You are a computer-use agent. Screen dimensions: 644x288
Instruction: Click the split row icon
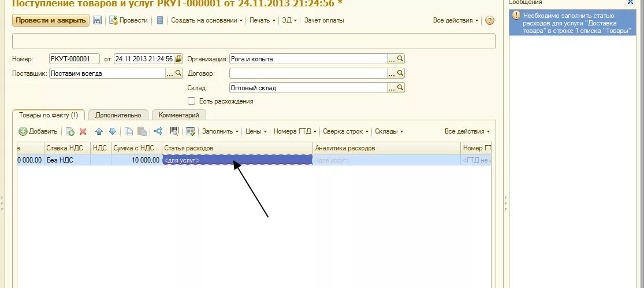pyautogui.click(x=158, y=131)
